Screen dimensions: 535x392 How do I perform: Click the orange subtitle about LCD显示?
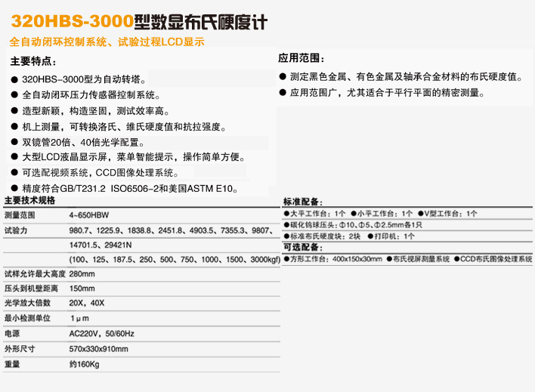coord(107,42)
